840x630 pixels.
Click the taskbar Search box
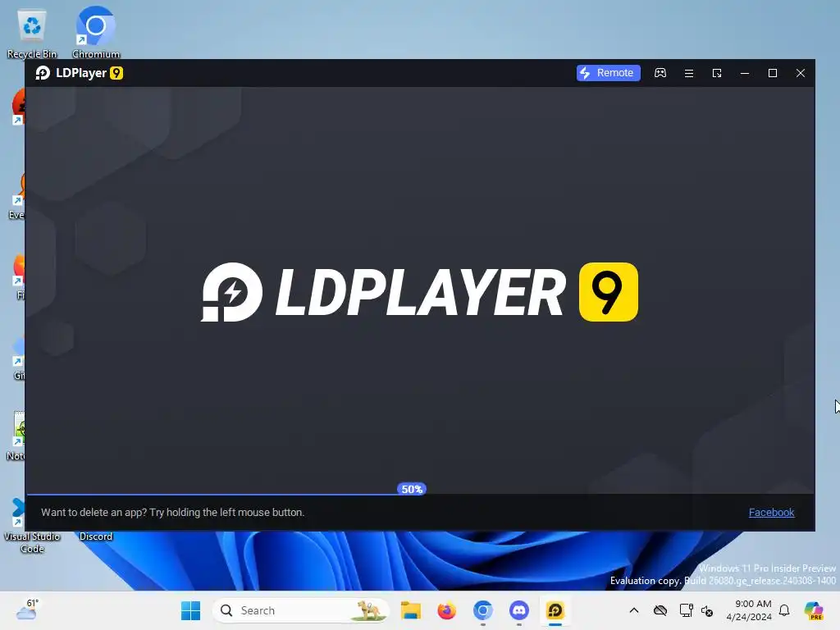click(x=301, y=610)
